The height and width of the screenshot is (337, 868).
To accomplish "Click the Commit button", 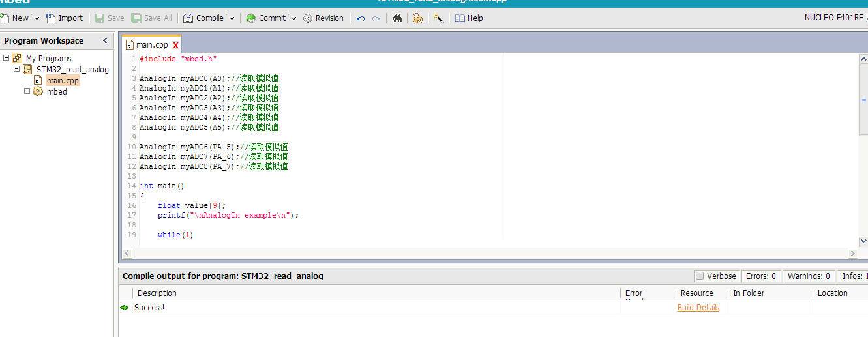I will [x=266, y=18].
